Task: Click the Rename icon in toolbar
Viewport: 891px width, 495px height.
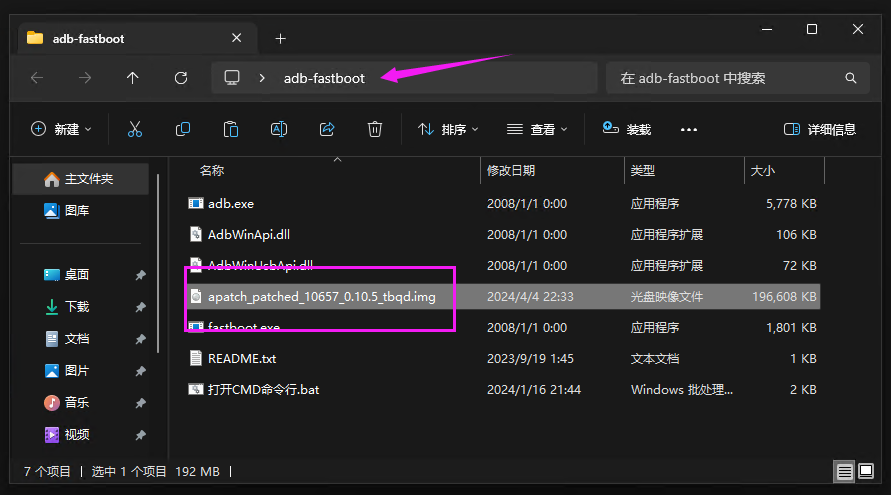Action: tap(279, 129)
